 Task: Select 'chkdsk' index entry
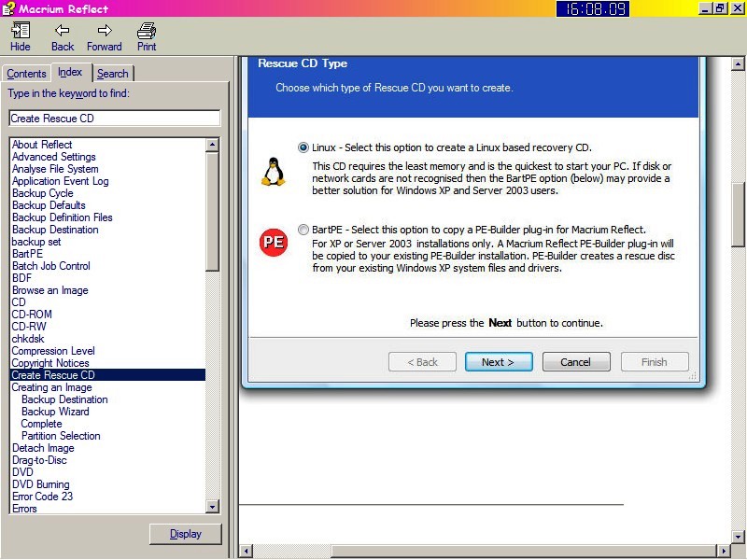click(x=28, y=339)
